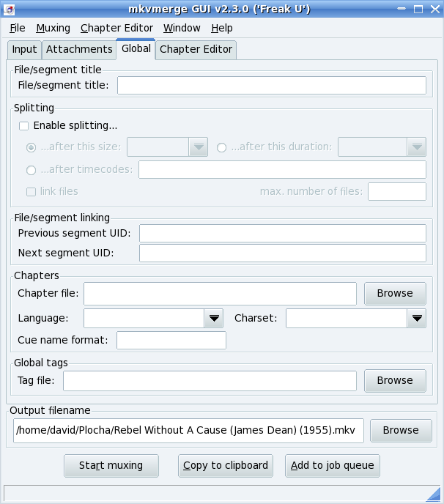
Task: Click the Output filename text field
Action: [x=188, y=431]
